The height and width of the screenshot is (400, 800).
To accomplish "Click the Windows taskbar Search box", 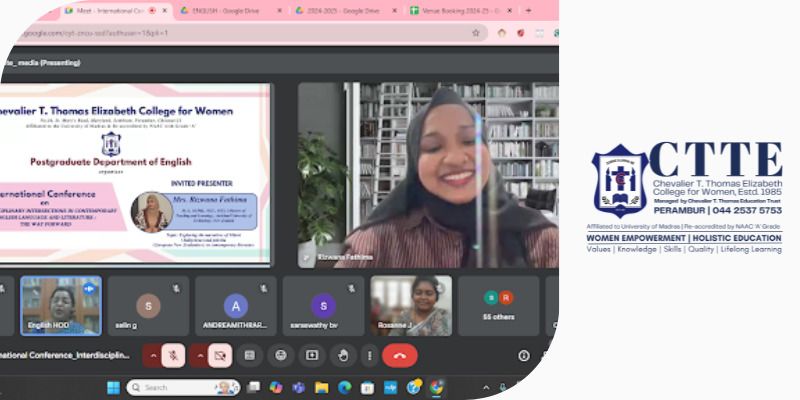I will [x=183, y=388].
